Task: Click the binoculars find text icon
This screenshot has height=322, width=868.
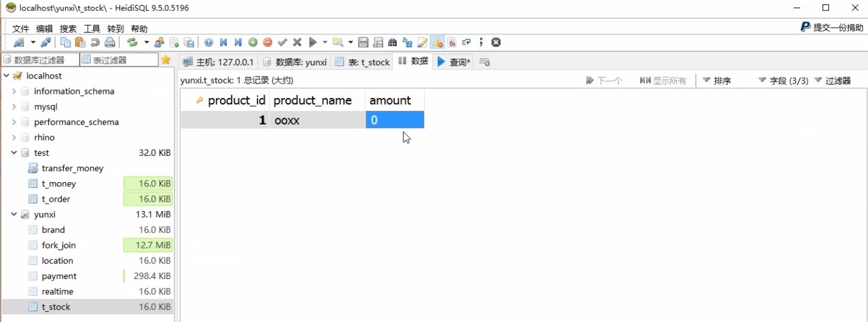Action: 393,42
